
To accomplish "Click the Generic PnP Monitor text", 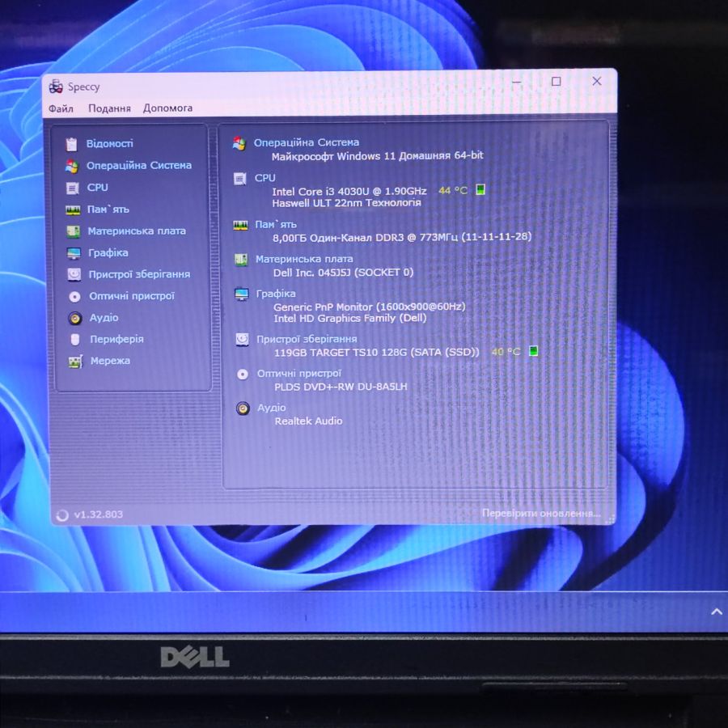I will 370,307.
